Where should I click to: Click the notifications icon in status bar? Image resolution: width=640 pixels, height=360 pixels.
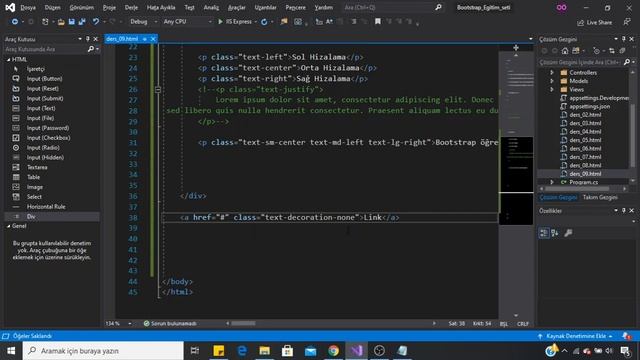tap(626, 336)
